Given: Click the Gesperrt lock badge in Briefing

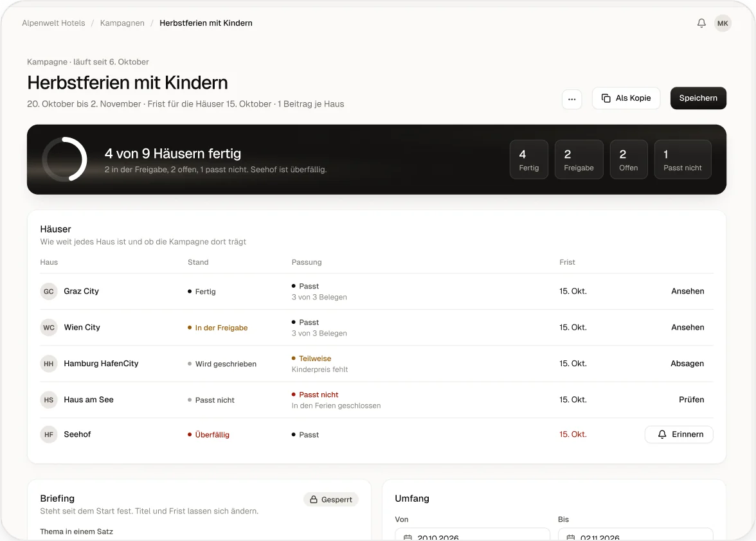Looking at the screenshot, I should point(330,500).
